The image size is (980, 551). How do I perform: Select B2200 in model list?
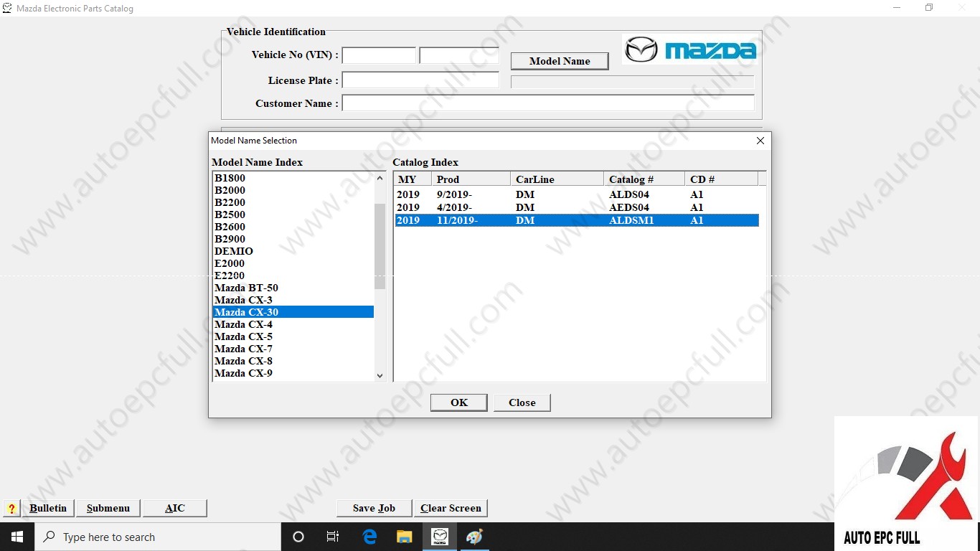coord(293,202)
